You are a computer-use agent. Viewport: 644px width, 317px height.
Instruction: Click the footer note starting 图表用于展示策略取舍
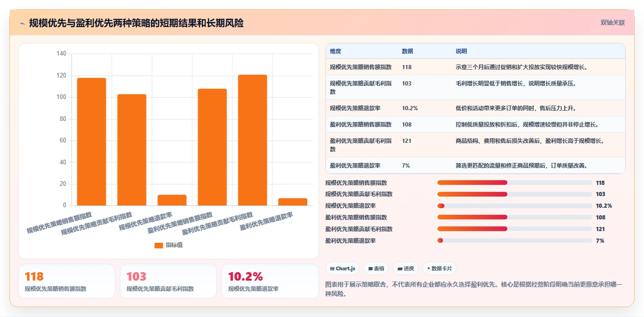[x=474, y=289]
